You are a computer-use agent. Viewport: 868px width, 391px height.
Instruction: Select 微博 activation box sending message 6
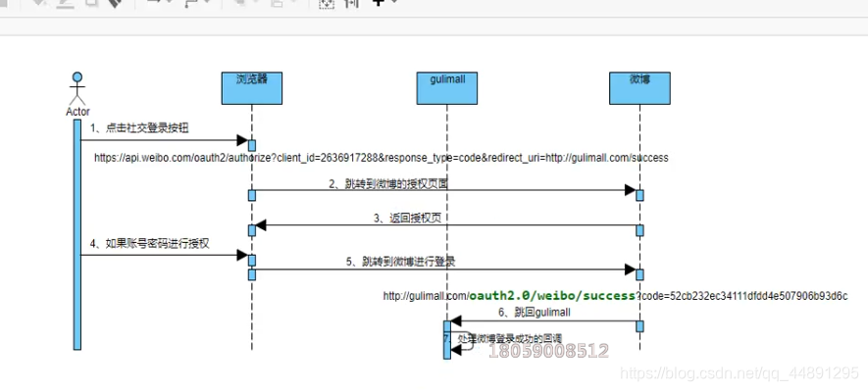tap(639, 325)
